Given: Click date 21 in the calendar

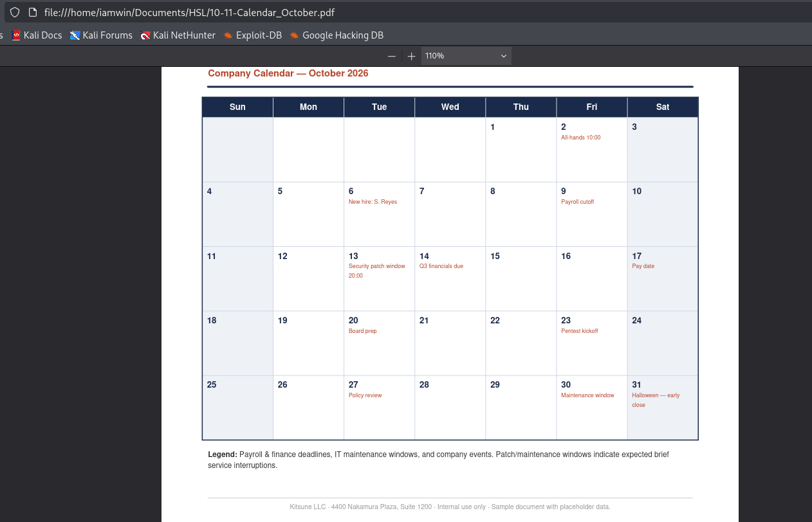Looking at the screenshot, I should pos(424,320).
